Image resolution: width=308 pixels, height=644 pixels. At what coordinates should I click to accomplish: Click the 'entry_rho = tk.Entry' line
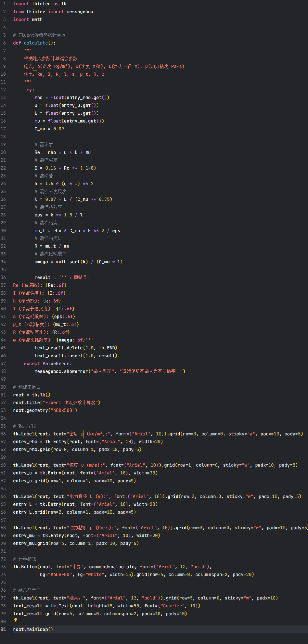click(88, 442)
